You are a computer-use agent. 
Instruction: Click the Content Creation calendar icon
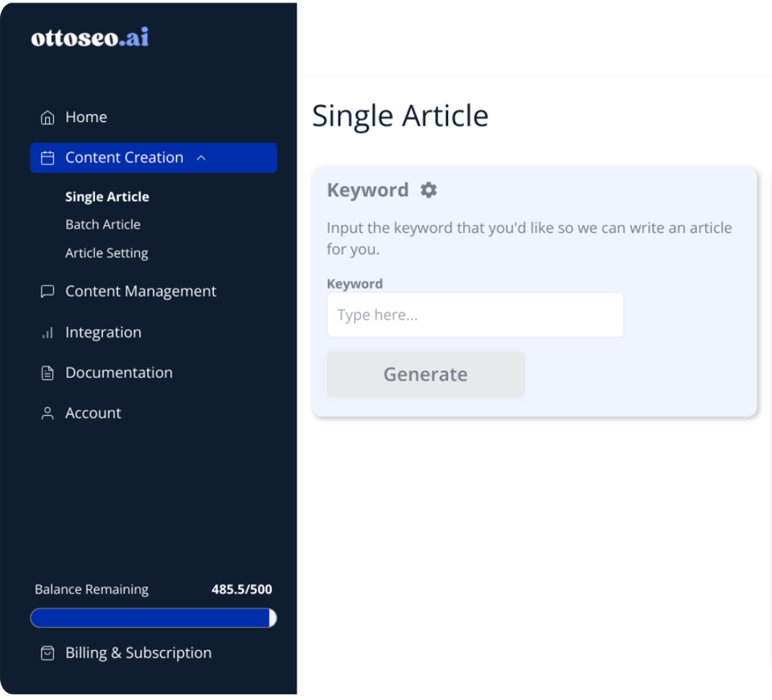coord(47,158)
